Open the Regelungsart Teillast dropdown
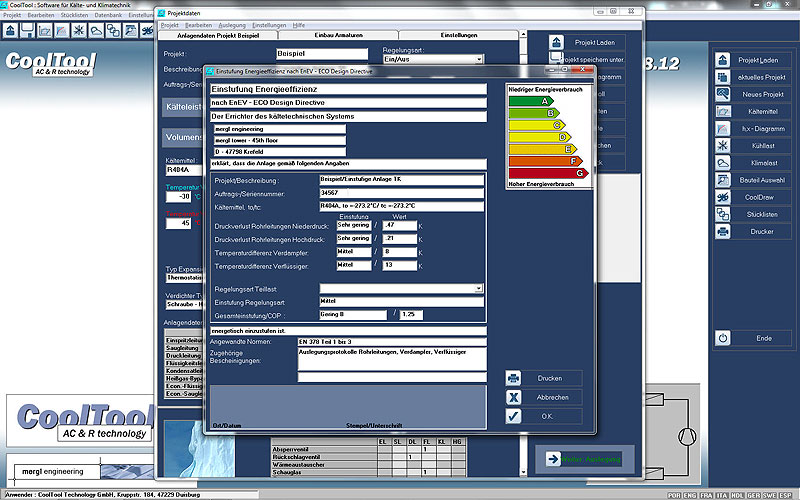The width and height of the screenshot is (800, 500). [x=478, y=288]
